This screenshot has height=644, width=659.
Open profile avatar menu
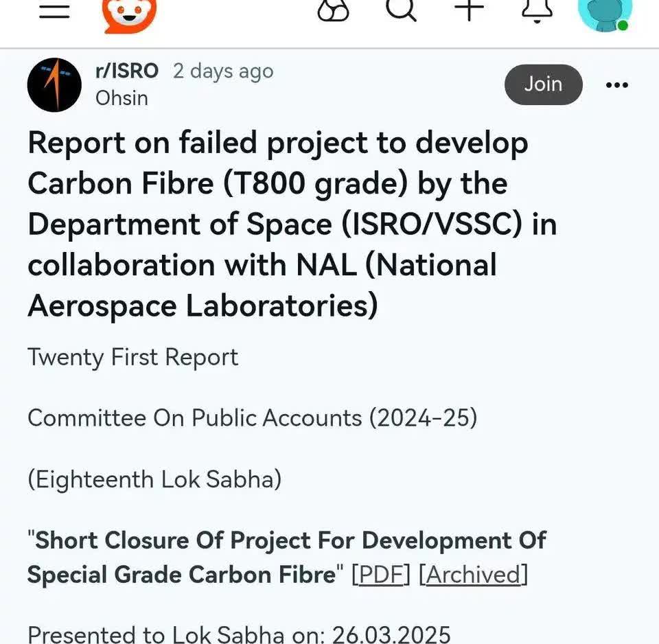pos(605,14)
